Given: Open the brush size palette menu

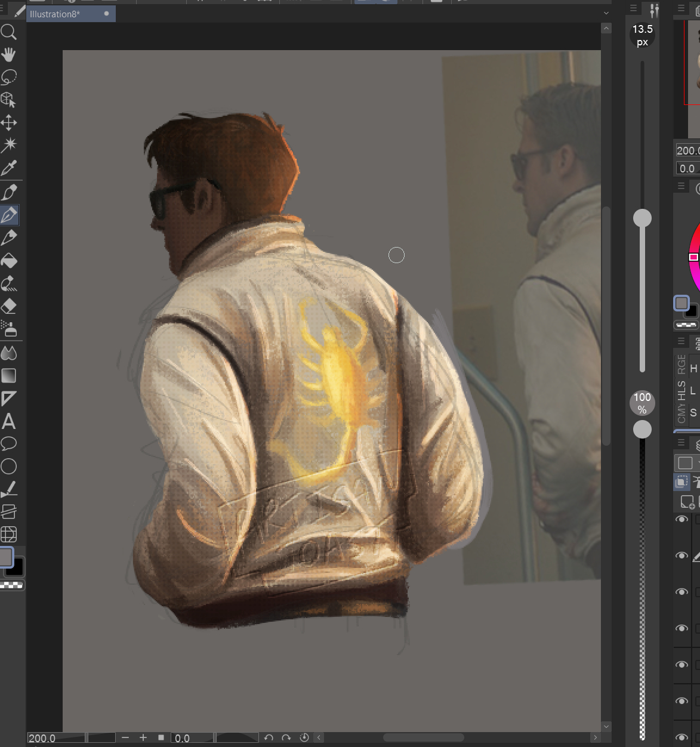Looking at the screenshot, I should point(633,8).
